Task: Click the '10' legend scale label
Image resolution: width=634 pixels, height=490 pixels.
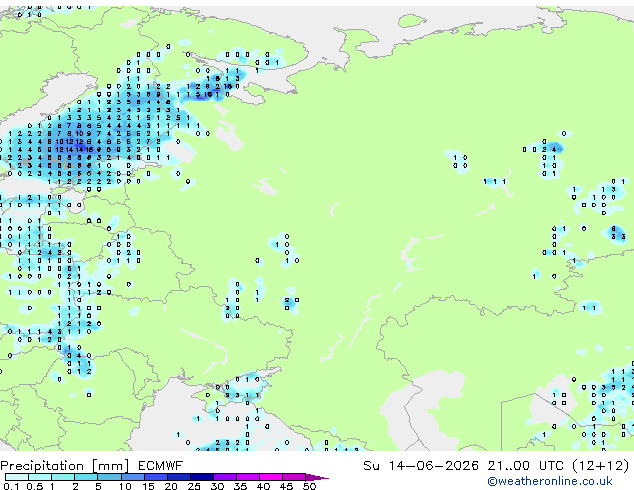Action: [125, 486]
